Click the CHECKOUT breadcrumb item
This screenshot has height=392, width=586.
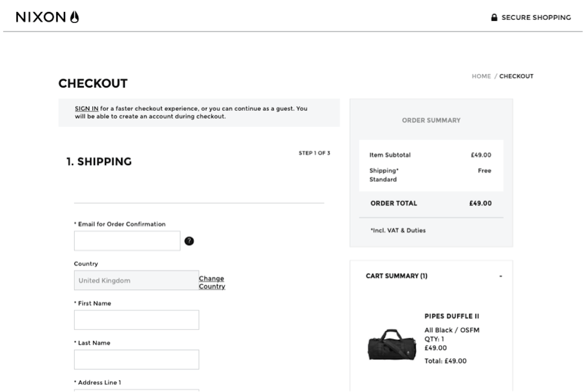coord(516,76)
